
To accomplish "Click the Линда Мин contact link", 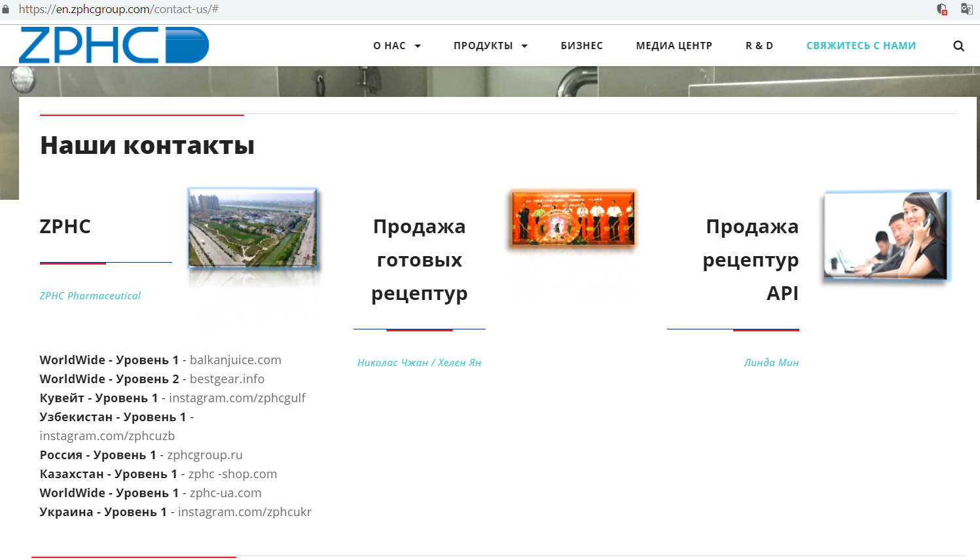I will click(x=772, y=362).
